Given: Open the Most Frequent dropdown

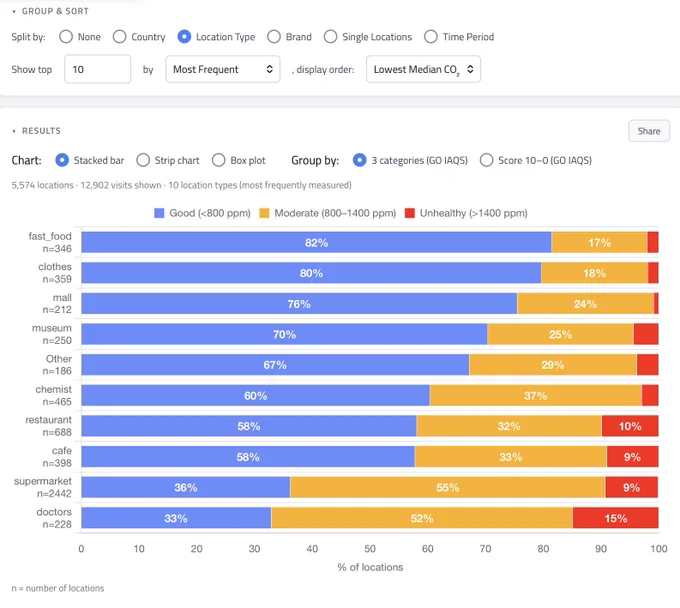Looking at the screenshot, I should [x=222, y=69].
